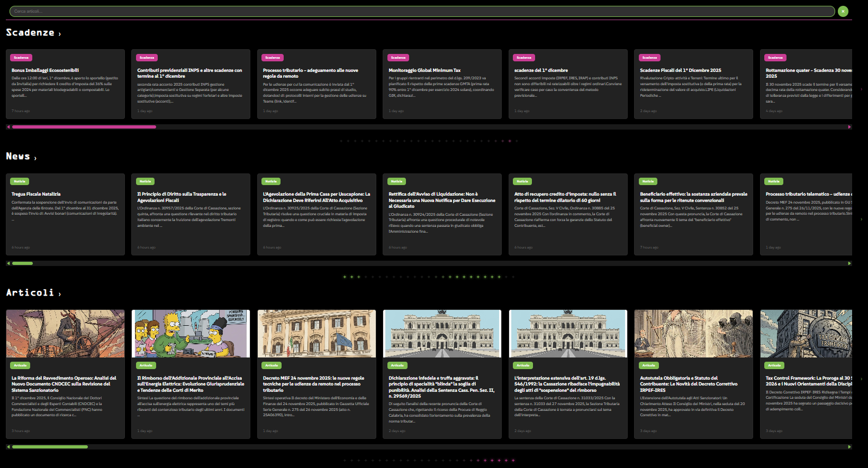This screenshot has width=868, height=468.
Task: Click right scroll arrow of Articoli row
Action: (x=849, y=447)
